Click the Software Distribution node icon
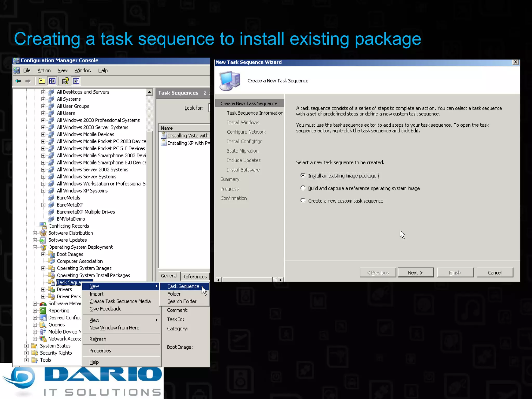 pos(43,233)
